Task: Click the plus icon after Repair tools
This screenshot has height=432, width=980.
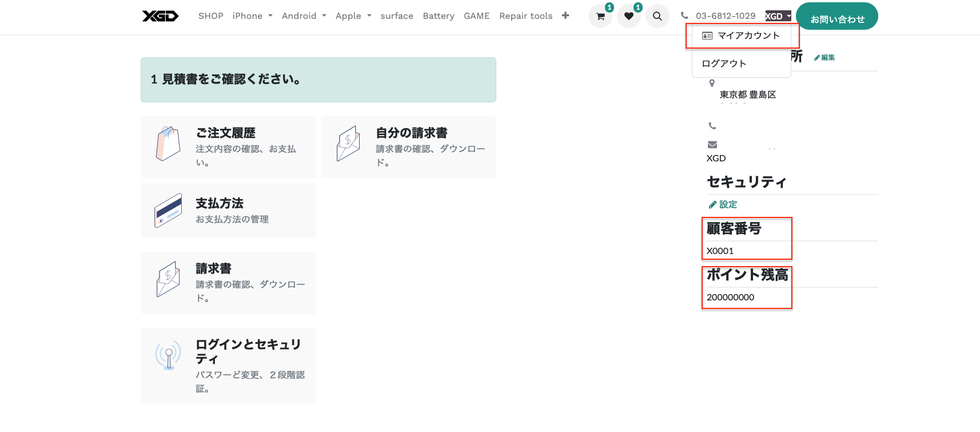Action: coord(565,15)
